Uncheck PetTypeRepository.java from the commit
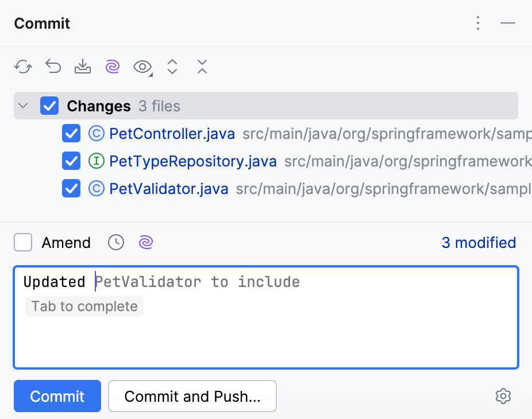This screenshot has width=532, height=419. click(71, 161)
